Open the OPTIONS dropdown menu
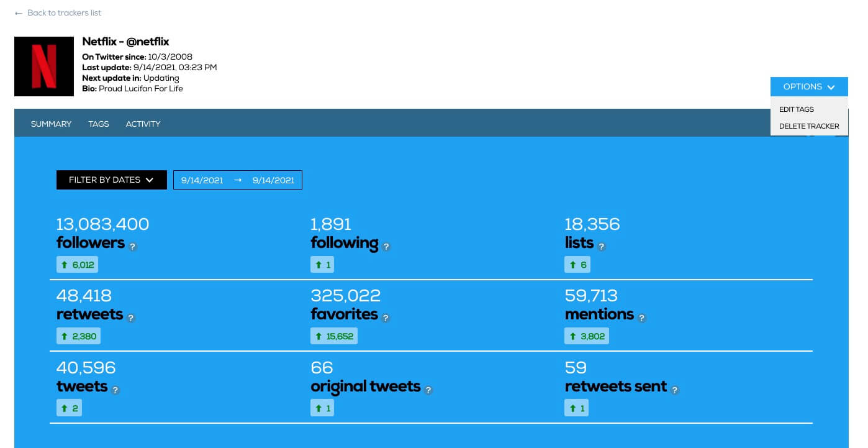 pyautogui.click(x=808, y=87)
